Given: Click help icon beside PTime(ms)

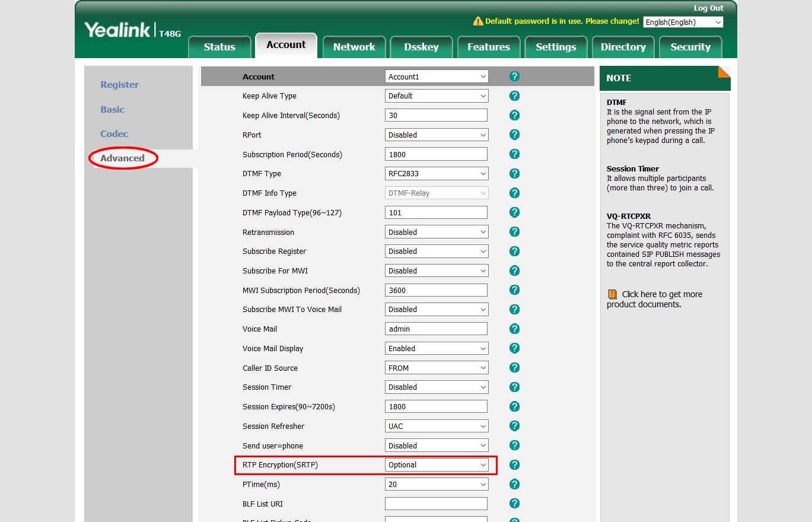Looking at the screenshot, I should 515,484.
